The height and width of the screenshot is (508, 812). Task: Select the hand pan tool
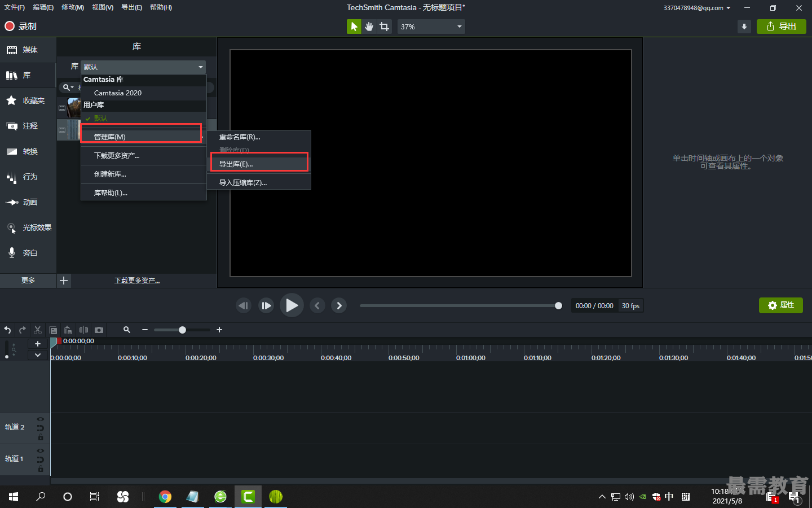point(369,27)
